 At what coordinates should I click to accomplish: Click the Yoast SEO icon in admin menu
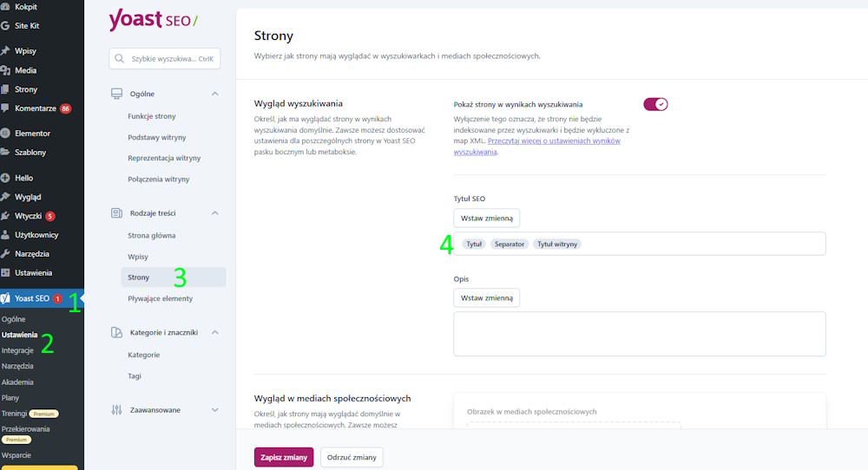(5, 298)
